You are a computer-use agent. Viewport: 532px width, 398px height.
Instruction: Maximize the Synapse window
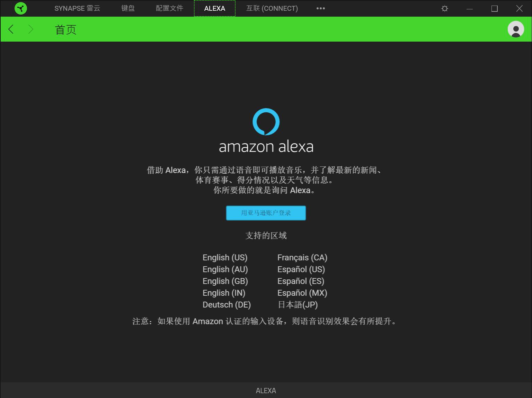click(495, 8)
